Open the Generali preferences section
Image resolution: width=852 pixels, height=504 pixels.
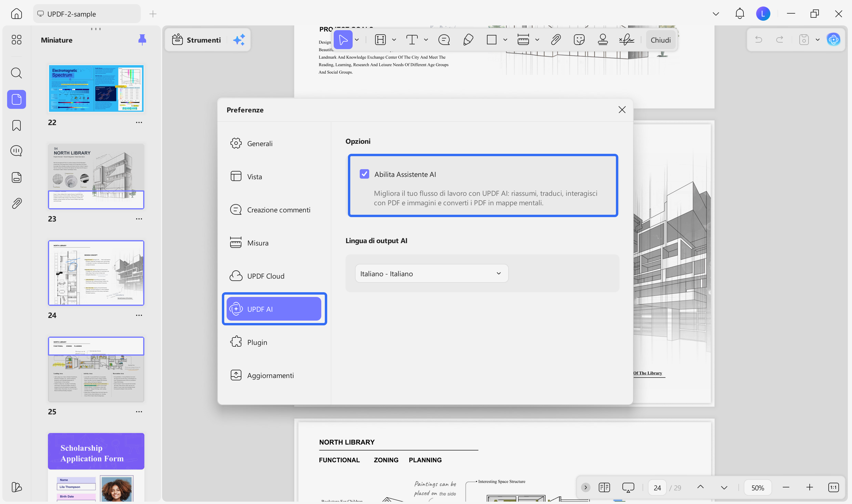(274, 143)
